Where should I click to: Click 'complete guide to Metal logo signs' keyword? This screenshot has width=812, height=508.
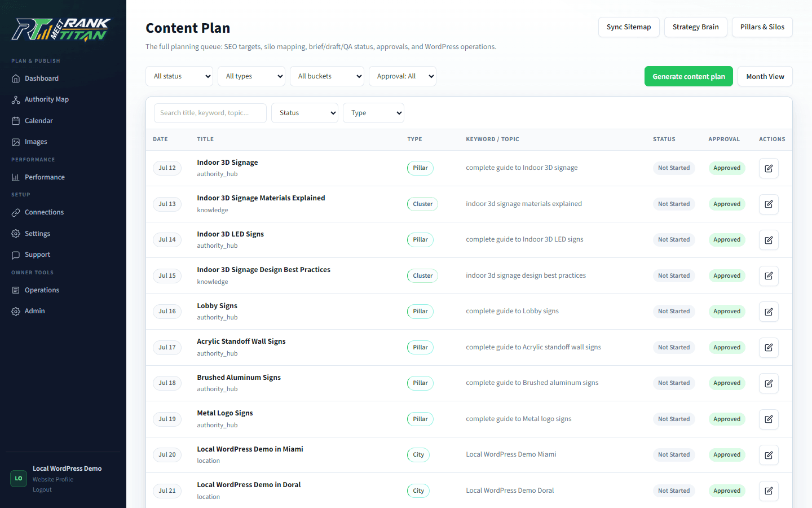(x=518, y=419)
